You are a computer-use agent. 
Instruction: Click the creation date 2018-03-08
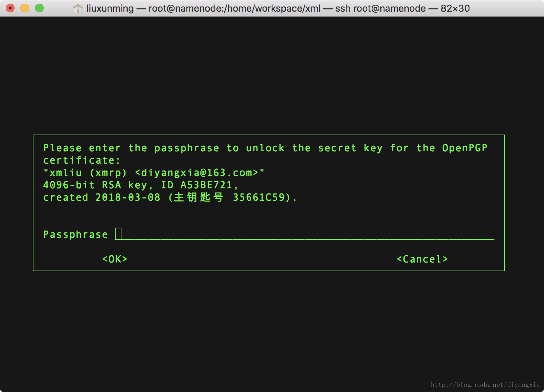[128, 197]
